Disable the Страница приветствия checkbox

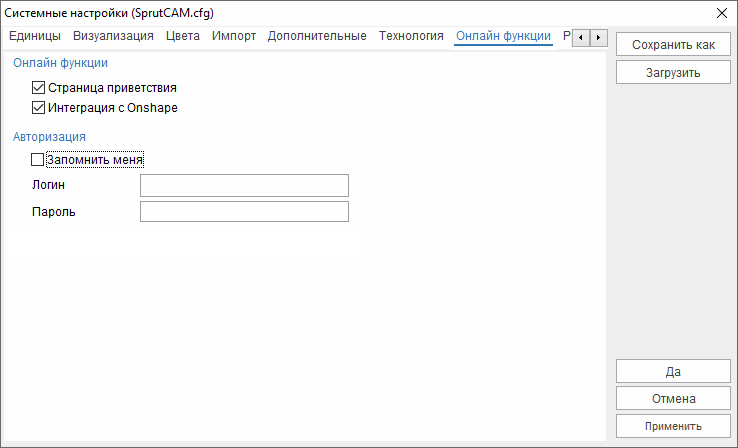coord(38,88)
